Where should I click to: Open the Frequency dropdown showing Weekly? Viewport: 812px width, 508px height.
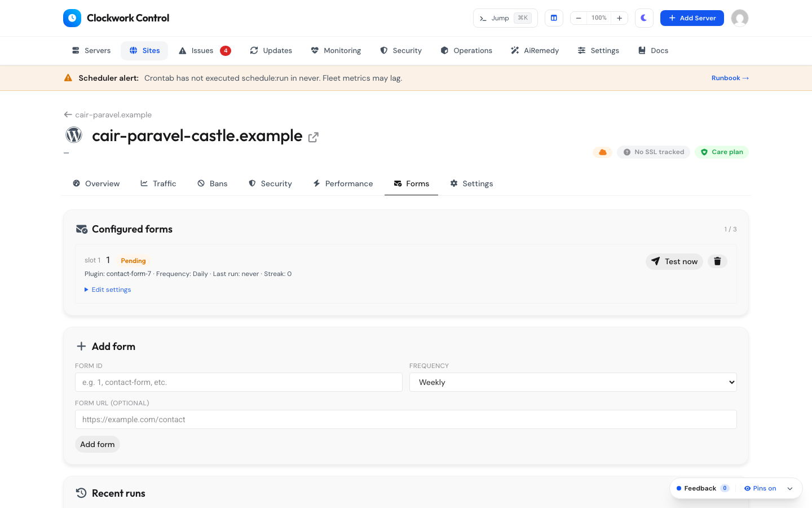(x=573, y=382)
